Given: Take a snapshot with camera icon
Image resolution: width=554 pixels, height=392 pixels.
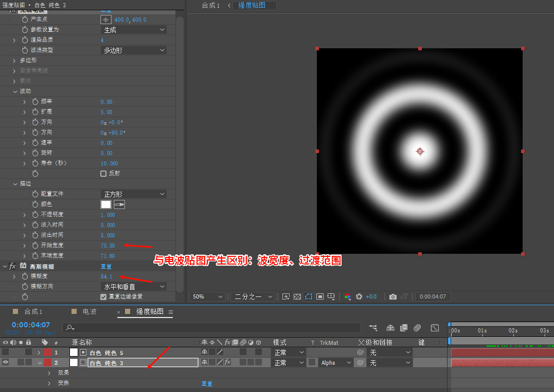Looking at the screenshot, I should (x=392, y=297).
